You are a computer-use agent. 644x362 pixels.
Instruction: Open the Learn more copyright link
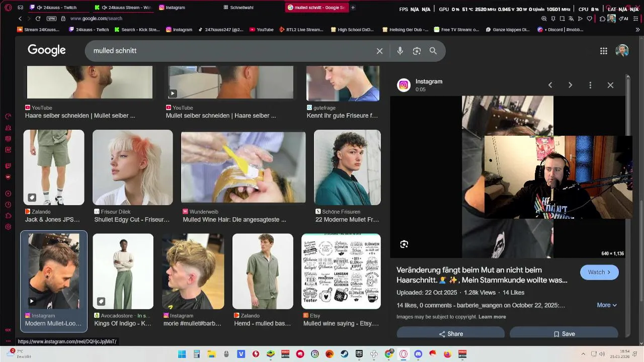[x=492, y=317]
